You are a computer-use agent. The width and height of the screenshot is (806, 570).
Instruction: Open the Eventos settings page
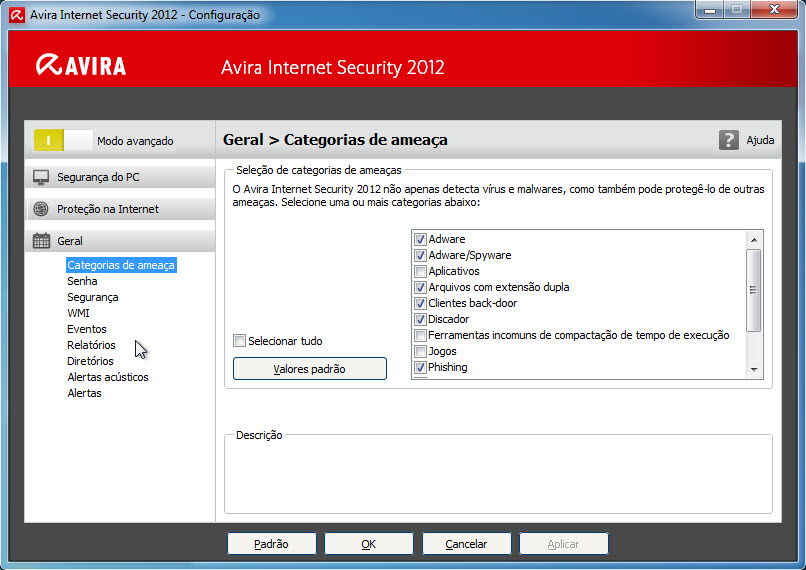87,329
